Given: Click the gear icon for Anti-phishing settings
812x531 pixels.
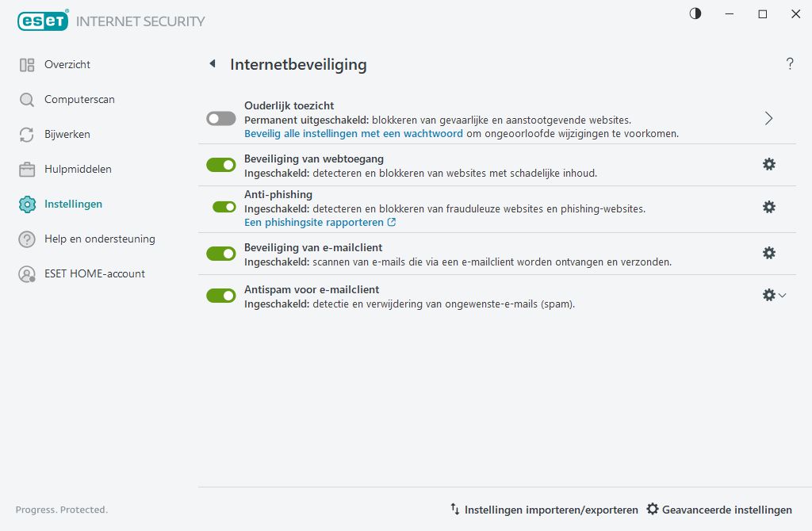Looking at the screenshot, I should click(x=769, y=207).
